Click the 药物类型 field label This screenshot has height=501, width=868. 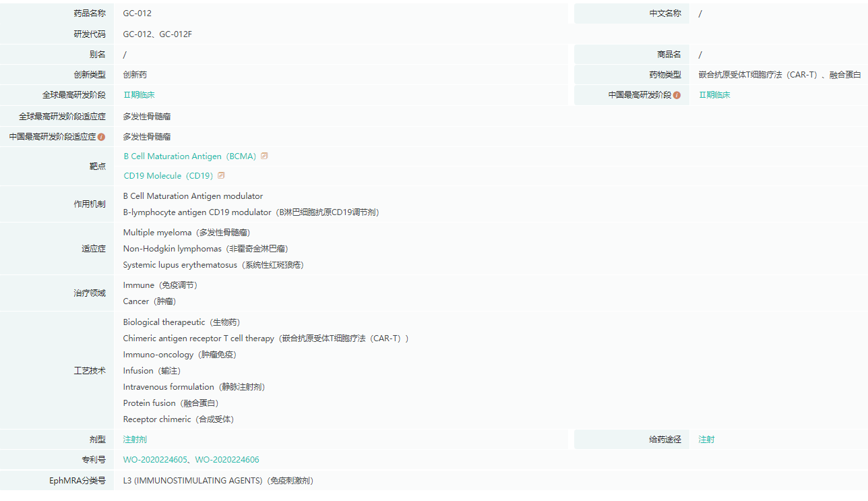tap(665, 75)
